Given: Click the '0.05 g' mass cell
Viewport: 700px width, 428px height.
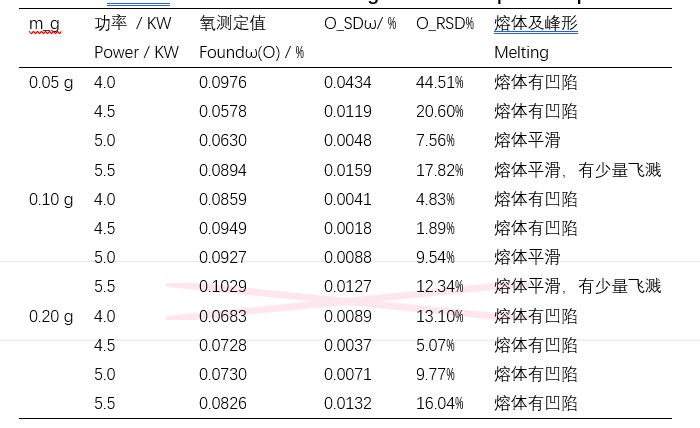Looking at the screenshot, I should click(51, 83).
